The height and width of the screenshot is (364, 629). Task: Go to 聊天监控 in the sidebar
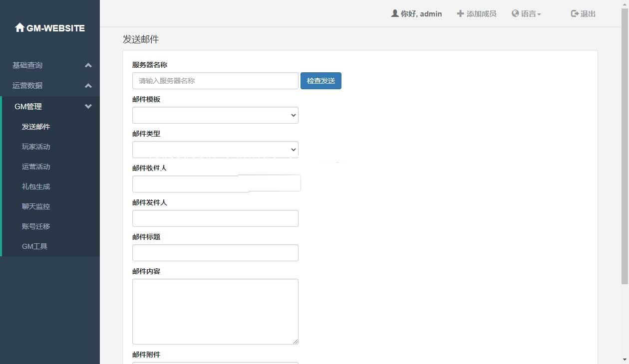[x=36, y=206]
